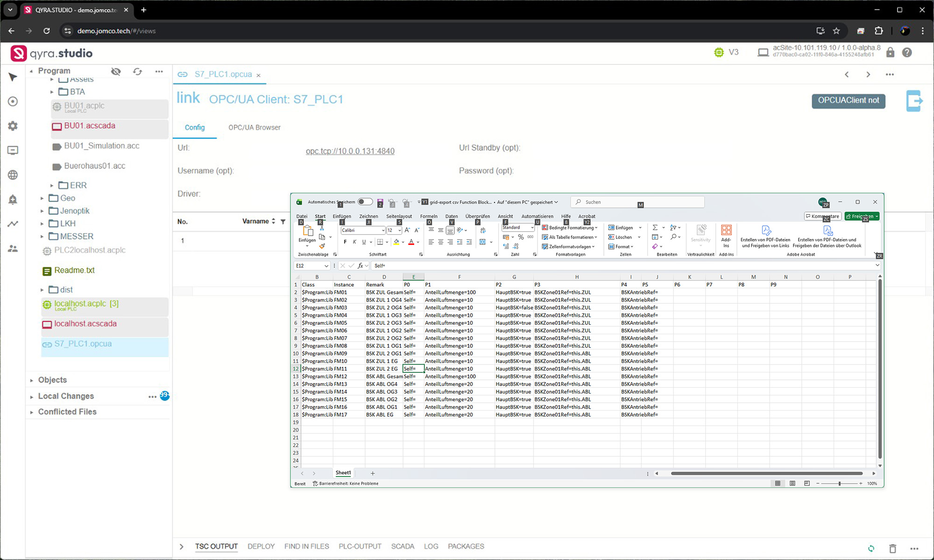Adjust the Excel zoom slider
This screenshot has height=560, width=934.
coord(839,483)
